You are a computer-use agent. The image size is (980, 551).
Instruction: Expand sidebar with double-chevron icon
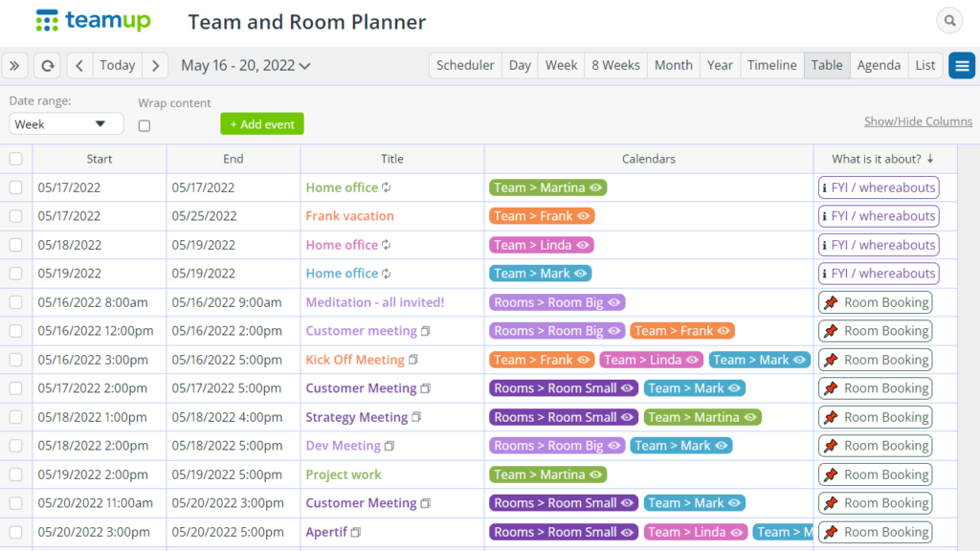pos(15,65)
